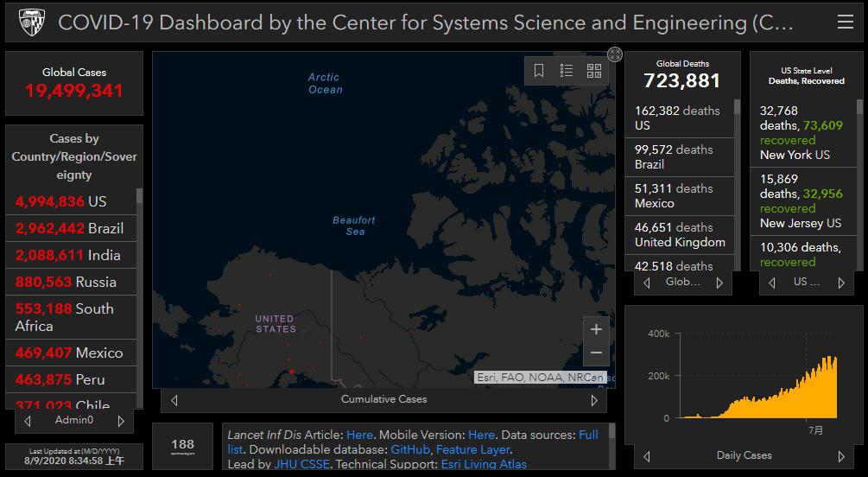868x477 pixels.
Task: Advance the US State Level panel
Action: (841, 283)
